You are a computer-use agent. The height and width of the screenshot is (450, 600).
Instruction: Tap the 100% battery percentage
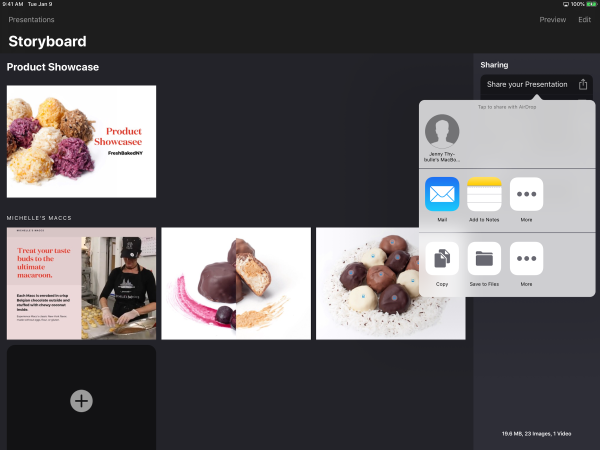578,4
